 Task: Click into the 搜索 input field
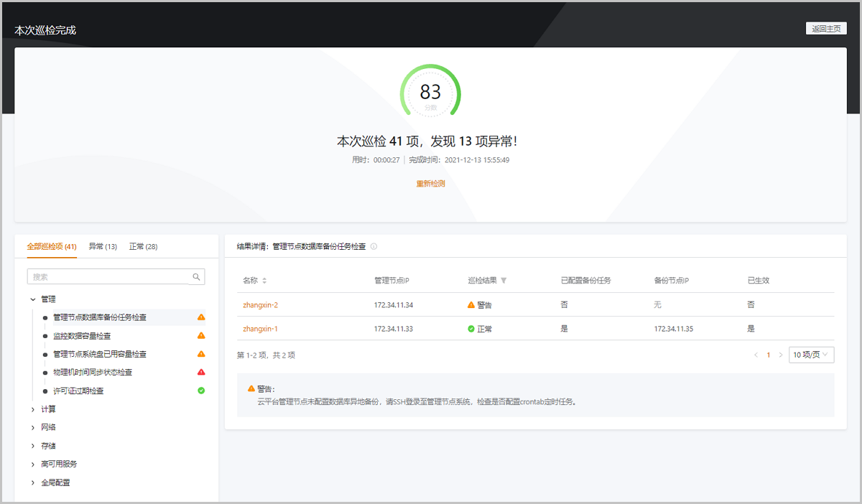click(x=108, y=277)
